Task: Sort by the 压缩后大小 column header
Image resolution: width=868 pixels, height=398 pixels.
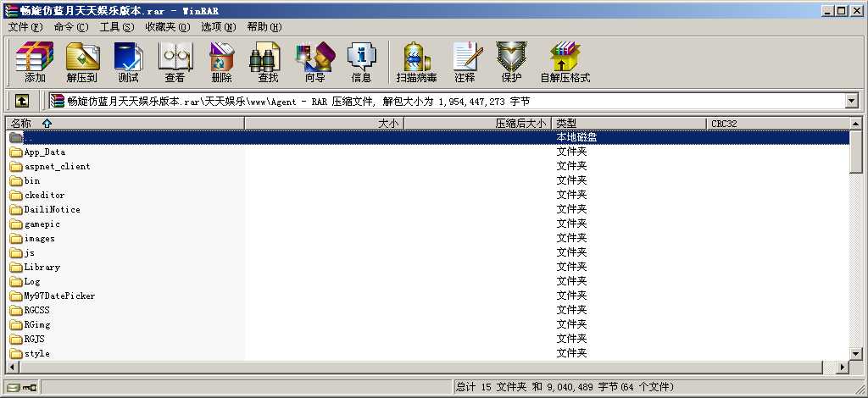Action: (x=478, y=124)
